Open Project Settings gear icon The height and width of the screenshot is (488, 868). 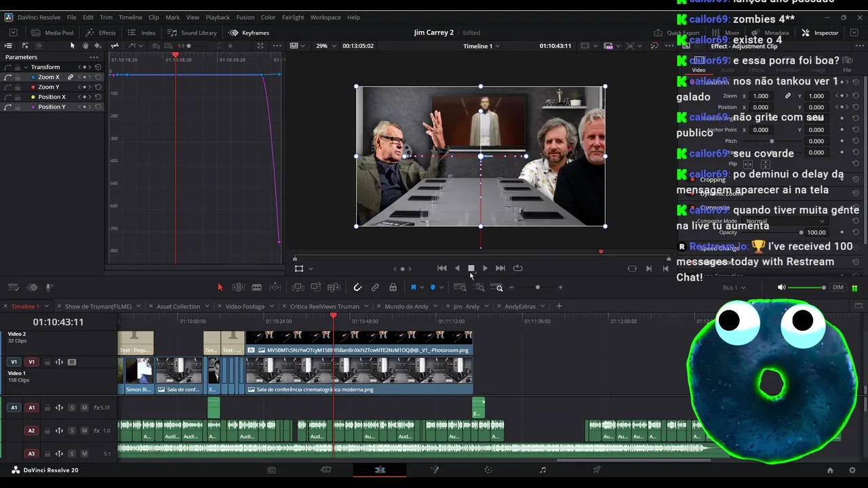click(x=852, y=470)
